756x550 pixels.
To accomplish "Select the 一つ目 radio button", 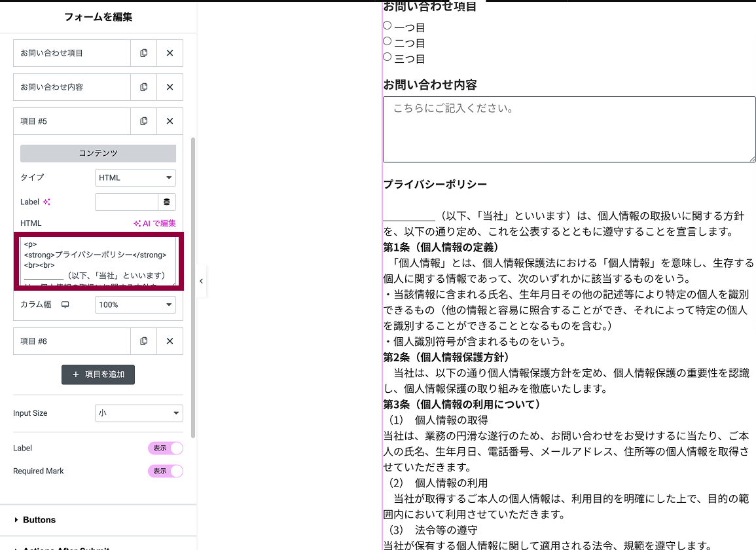I will point(387,26).
